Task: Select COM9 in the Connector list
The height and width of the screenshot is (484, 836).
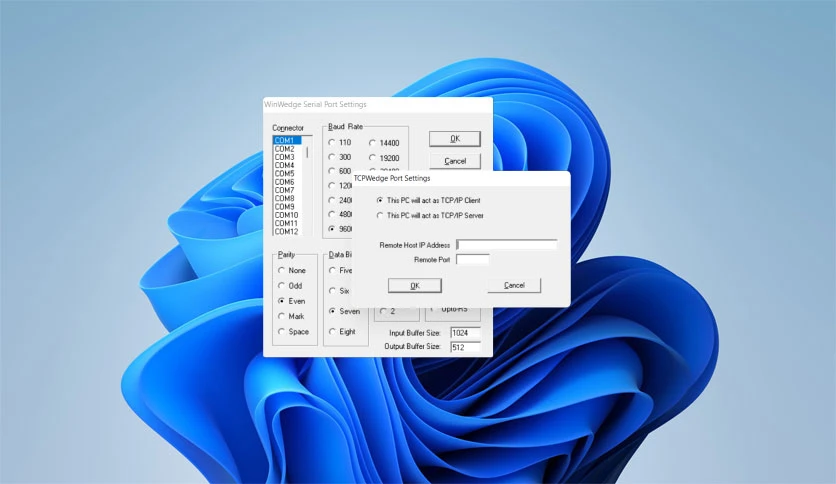Action: pyautogui.click(x=287, y=206)
